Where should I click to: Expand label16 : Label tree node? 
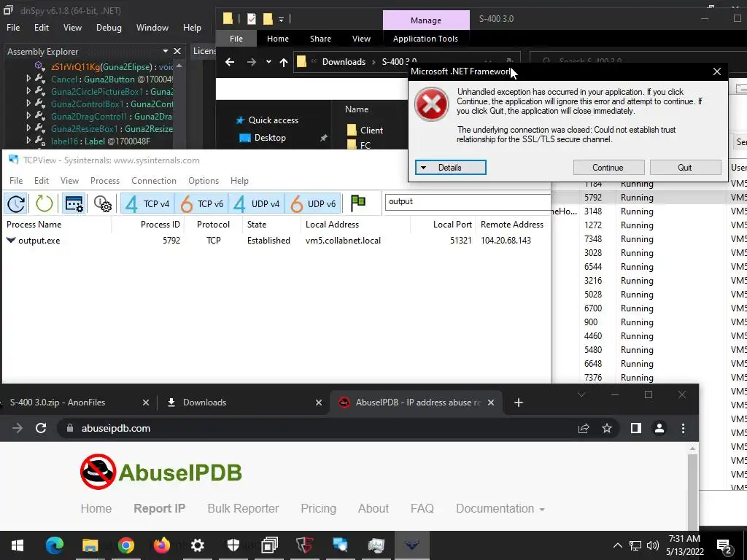pos(28,141)
